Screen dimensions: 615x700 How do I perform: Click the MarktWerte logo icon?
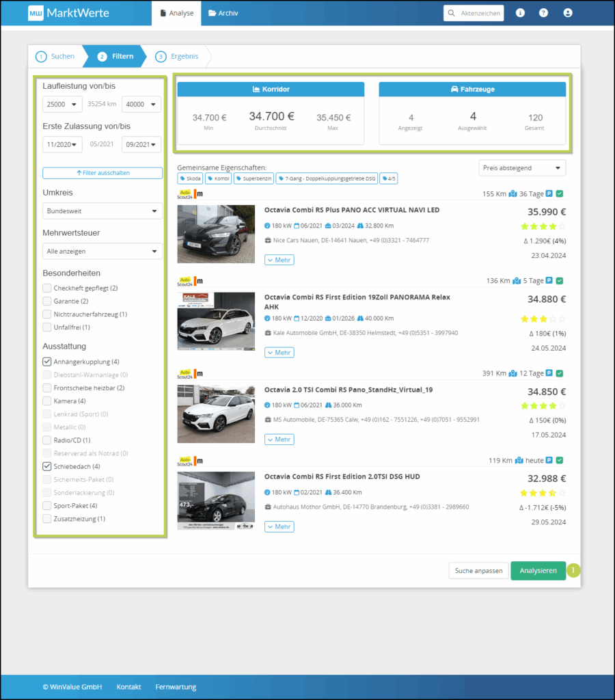click(36, 13)
